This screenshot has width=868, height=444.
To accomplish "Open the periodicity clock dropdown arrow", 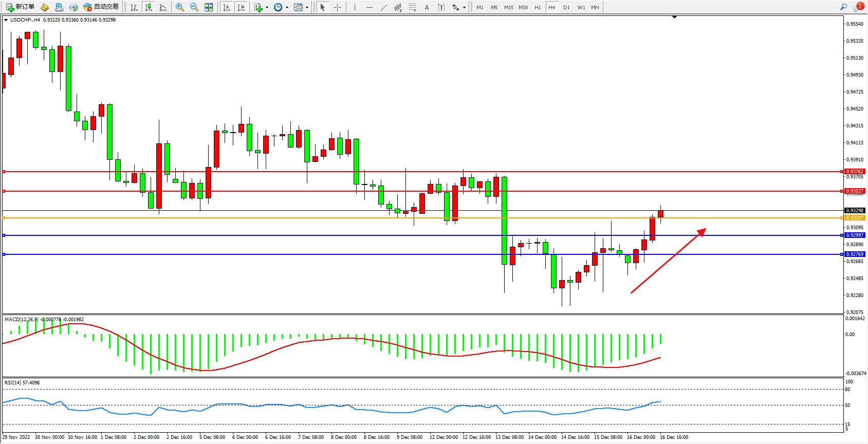I will point(287,8).
